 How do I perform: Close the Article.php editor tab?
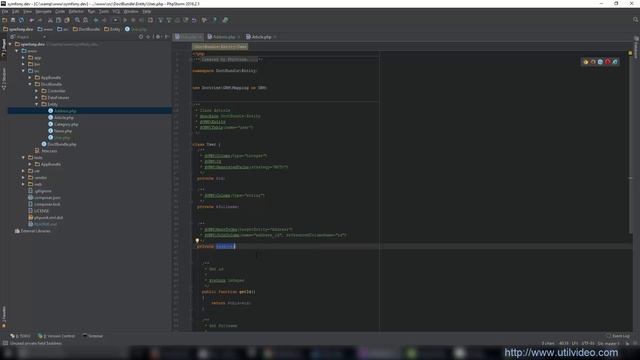[275, 37]
